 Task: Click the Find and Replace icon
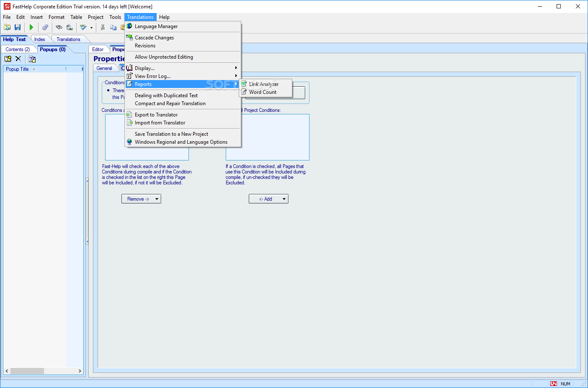[x=70, y=27]
